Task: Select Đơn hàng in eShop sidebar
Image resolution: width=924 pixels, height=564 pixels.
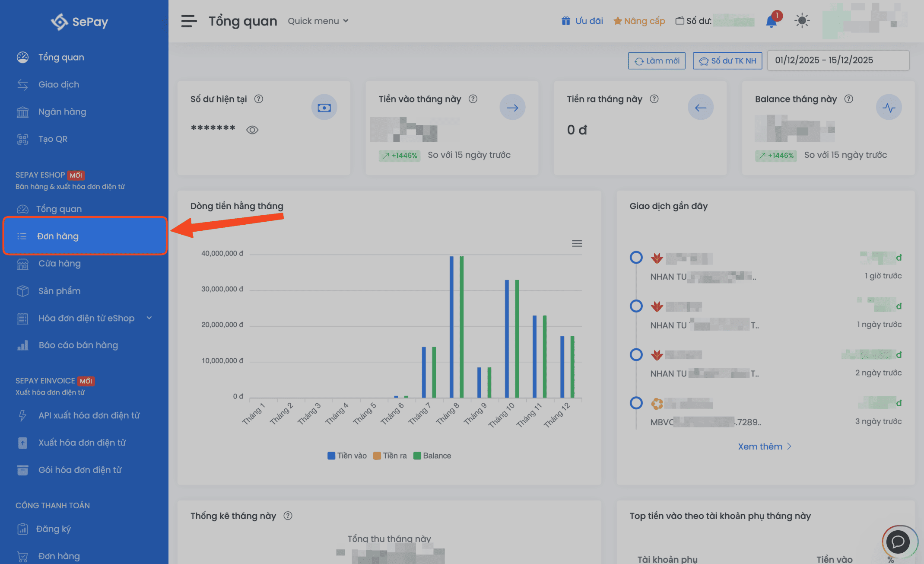Action: click(x=58, y=236)
